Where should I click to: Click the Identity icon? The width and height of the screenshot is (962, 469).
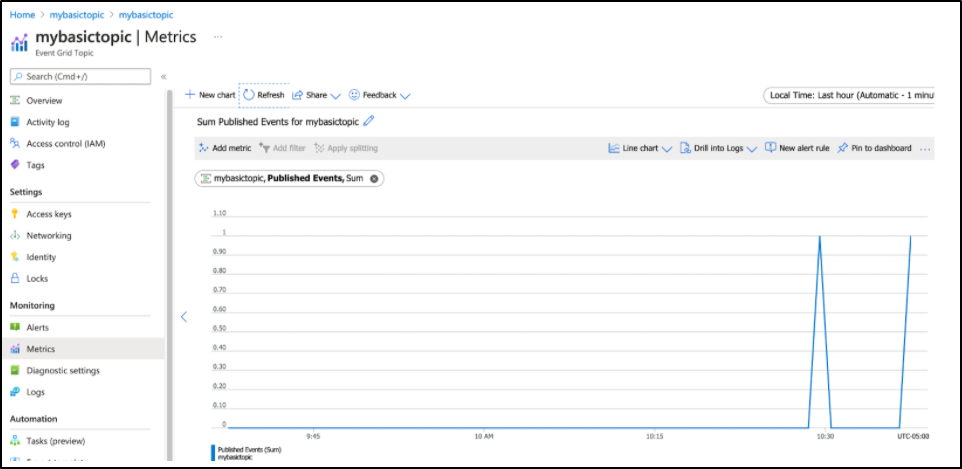tap(15, 257)
